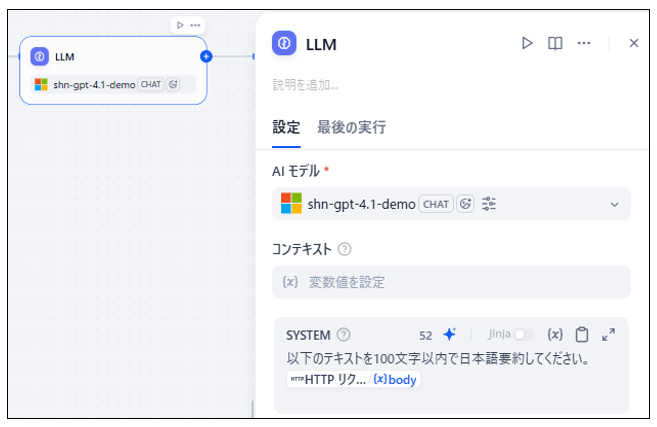Run the LLM node from canvas play button

[x=179, y=25]
